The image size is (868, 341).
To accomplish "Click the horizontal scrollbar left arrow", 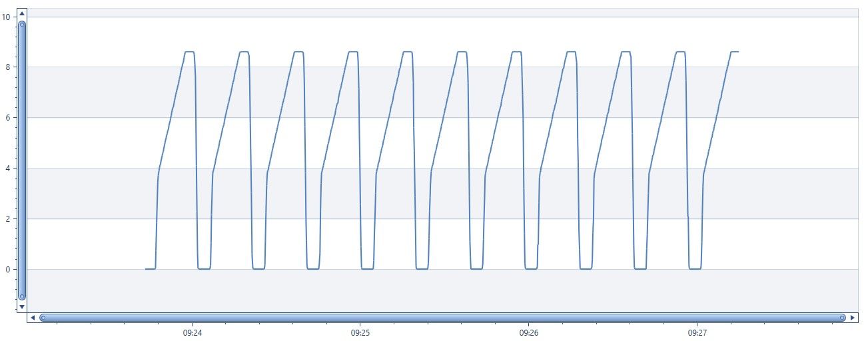I will (33, 318).
